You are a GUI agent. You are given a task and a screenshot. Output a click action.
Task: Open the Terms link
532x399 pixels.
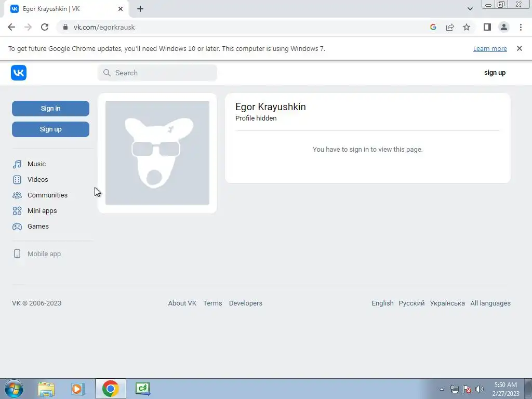(x=212, y=303)
